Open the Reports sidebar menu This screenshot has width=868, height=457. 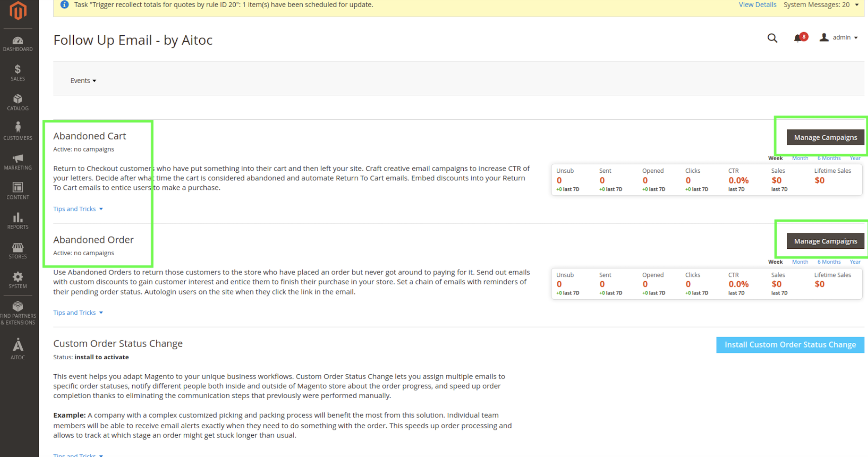pos(18,221)
